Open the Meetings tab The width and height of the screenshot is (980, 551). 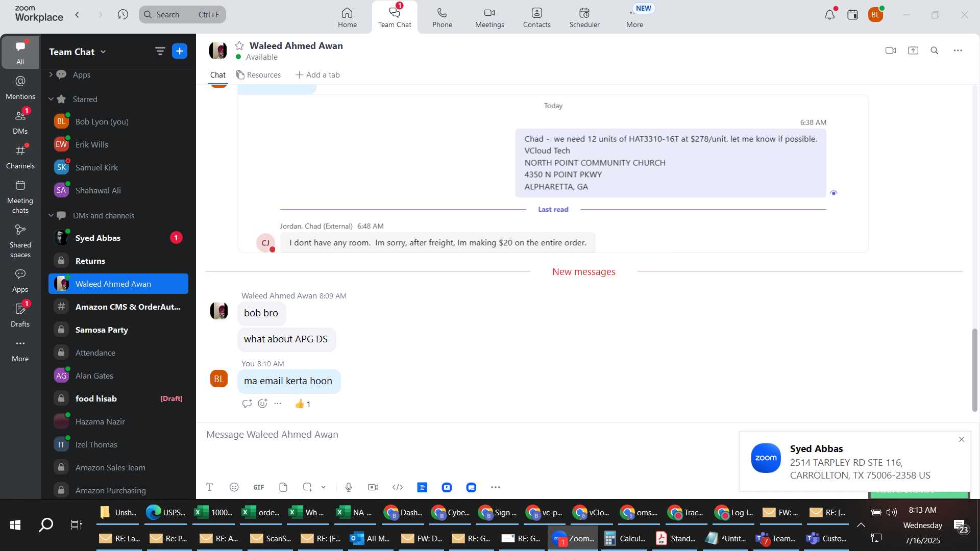[x=489, y=17]
